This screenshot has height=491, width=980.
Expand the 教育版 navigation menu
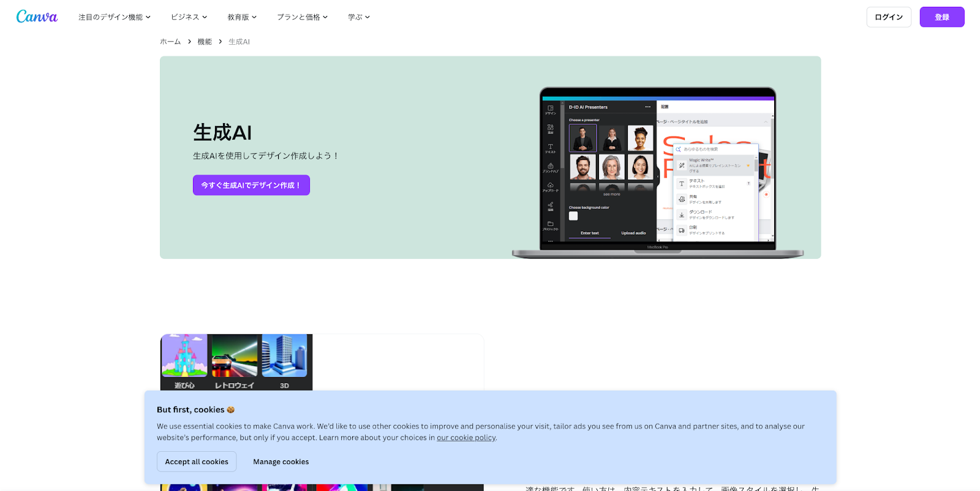tap(242, 17)
